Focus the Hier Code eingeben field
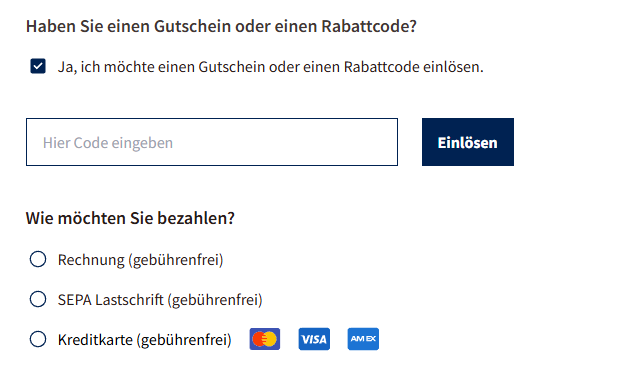Viewport: 618px width, 372px height. (212, 142)
